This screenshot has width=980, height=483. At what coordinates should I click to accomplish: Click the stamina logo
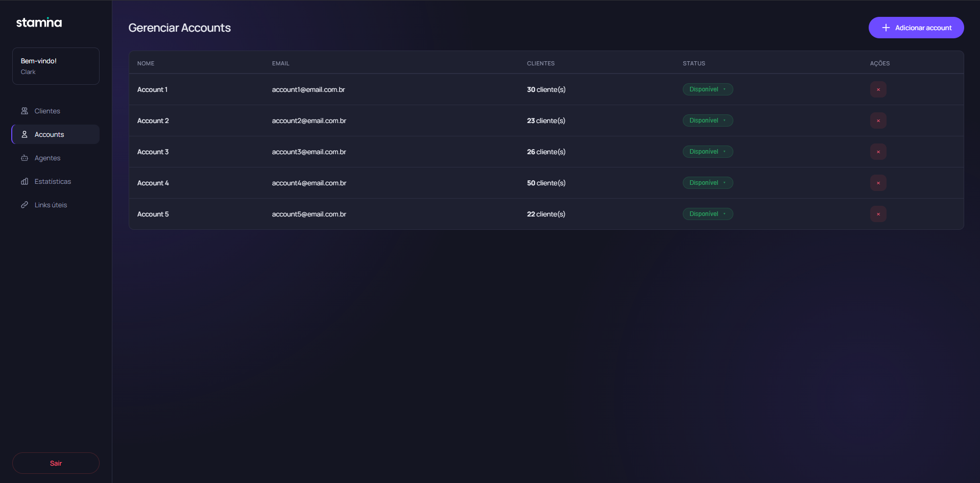pos(39,22)
